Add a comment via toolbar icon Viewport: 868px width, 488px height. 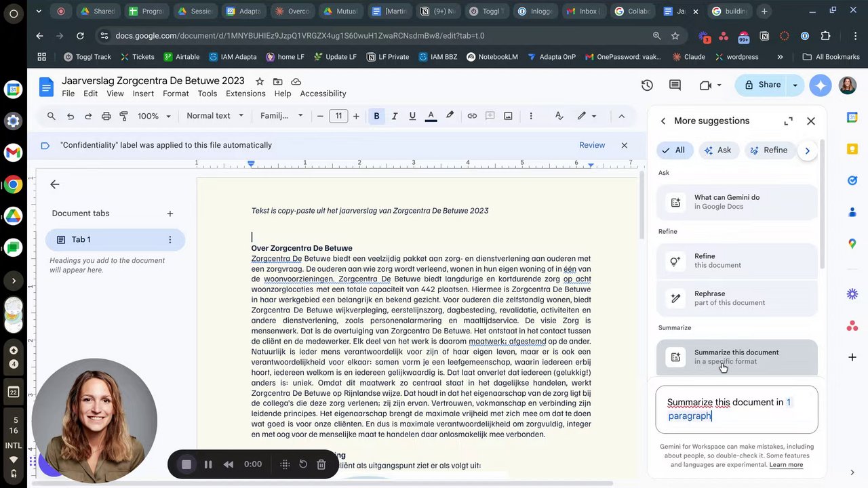[x=490, y=116]
